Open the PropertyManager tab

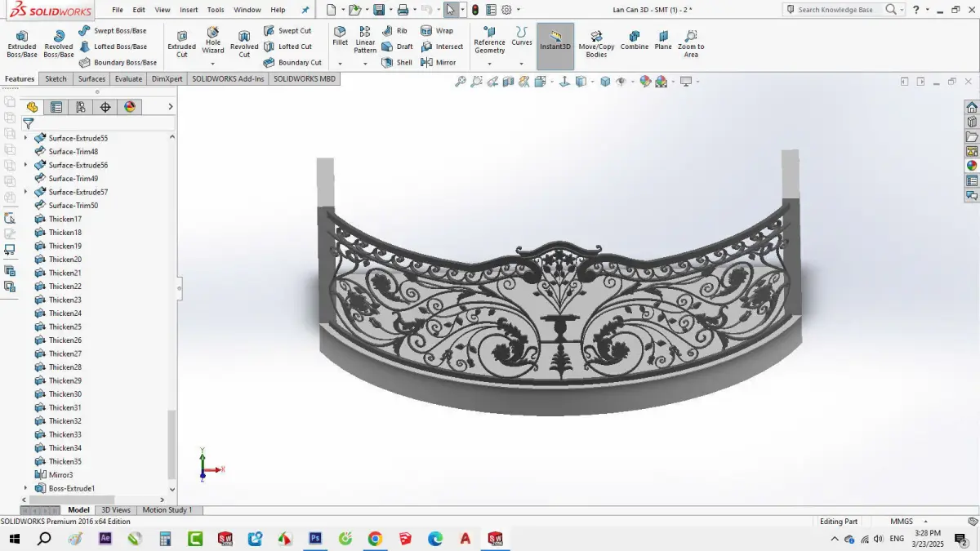(56, 107)
